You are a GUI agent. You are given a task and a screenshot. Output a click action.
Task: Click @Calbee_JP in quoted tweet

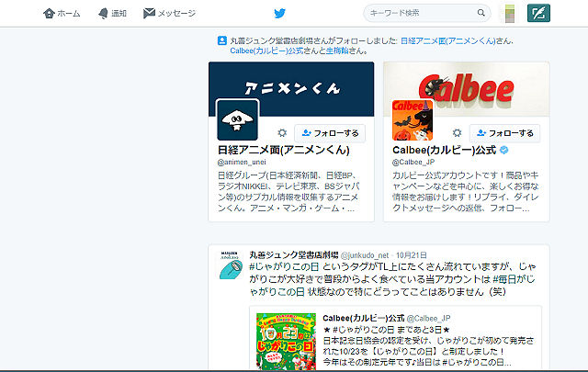[x=428, y=319]
